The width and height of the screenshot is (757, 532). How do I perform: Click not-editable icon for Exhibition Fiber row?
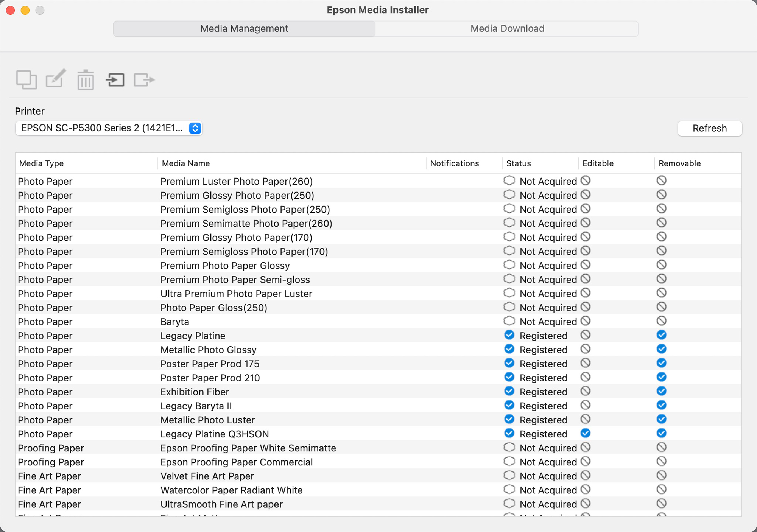[x=586, y=391]
